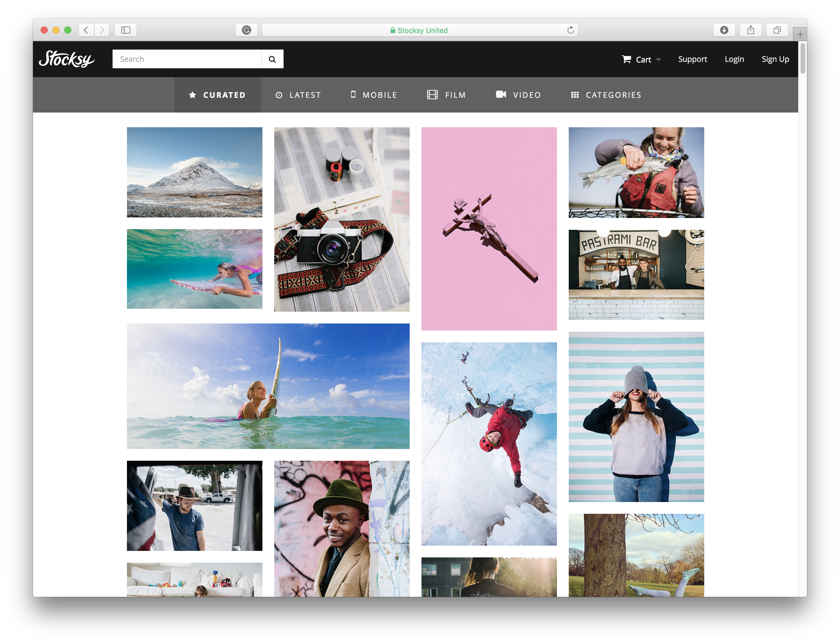Click the star icon beside Curated
840x644 pixels.
pyautogui.click(x=193, y=95)
